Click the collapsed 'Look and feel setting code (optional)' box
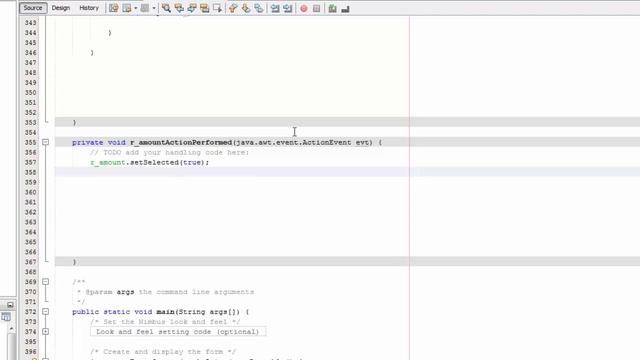This screenshot has width=640, height=360. coord(178,331)
